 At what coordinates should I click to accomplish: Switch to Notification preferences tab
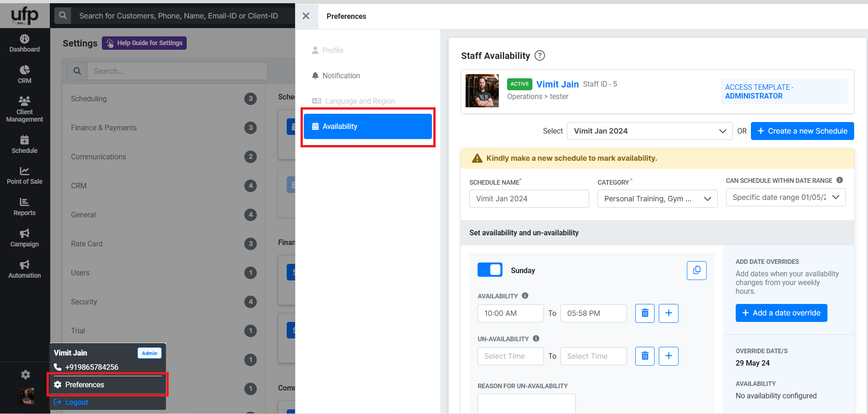[341, 76]
